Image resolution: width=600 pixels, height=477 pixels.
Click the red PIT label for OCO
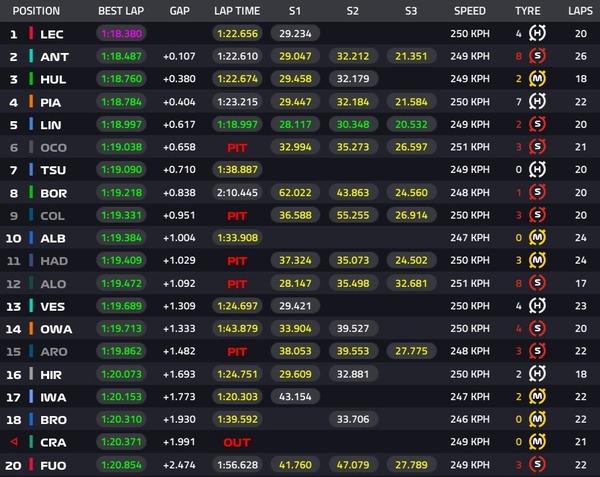[x=237, y=147]
